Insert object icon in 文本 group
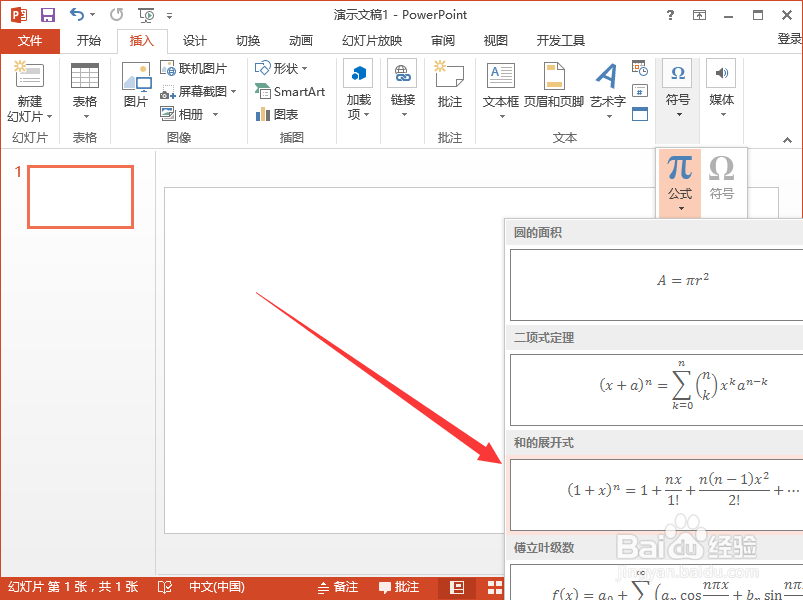 640,114
